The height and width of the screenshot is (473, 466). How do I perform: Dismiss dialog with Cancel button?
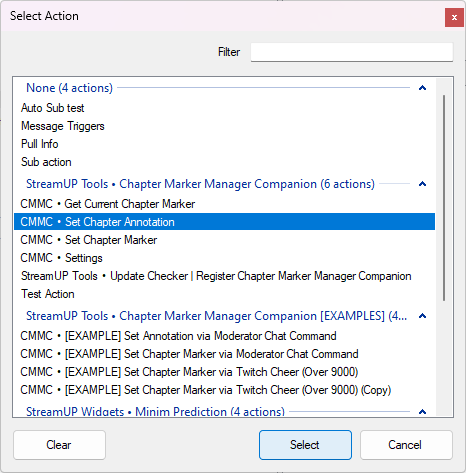[406, 445]
